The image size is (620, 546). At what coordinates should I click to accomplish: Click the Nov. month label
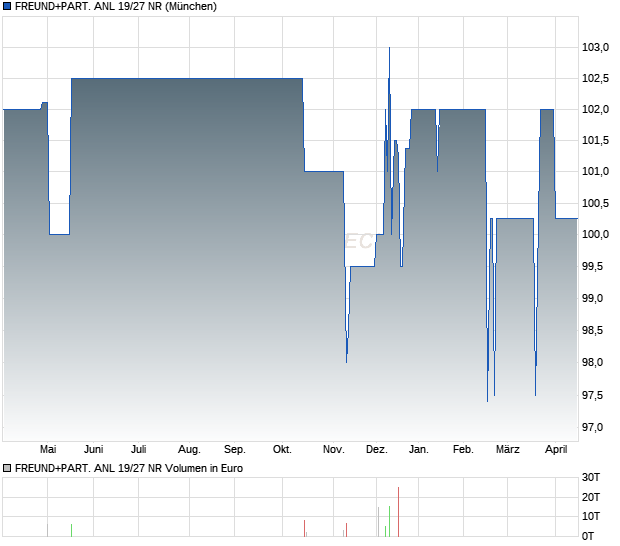pyautogui.click(x=334, y=450)
